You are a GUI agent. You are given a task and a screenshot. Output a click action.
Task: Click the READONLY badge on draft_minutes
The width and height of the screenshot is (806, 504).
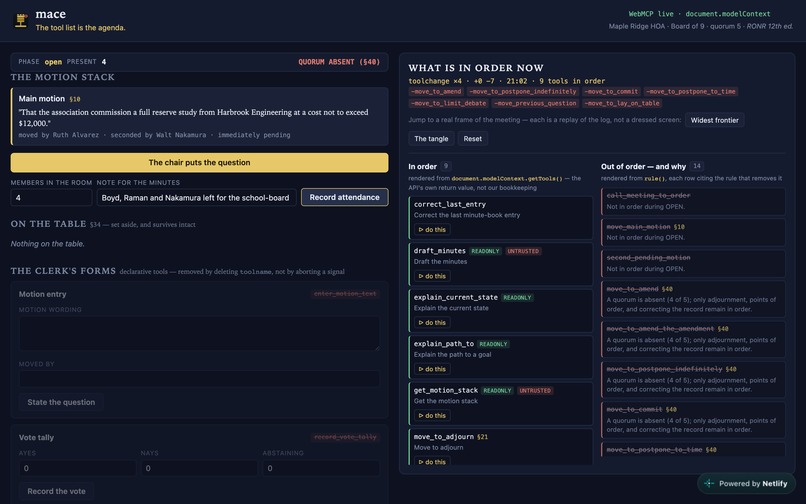click(x=485, y=251)
